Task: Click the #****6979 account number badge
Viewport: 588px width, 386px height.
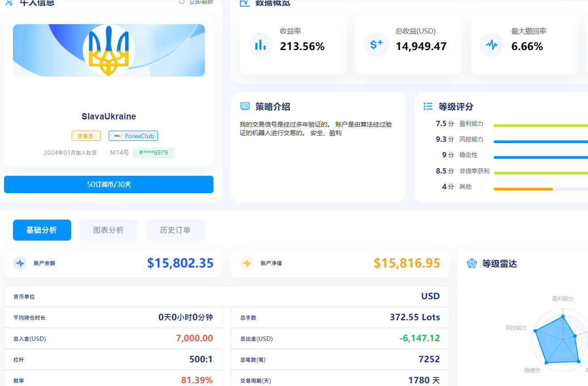Action: (153, 153)
